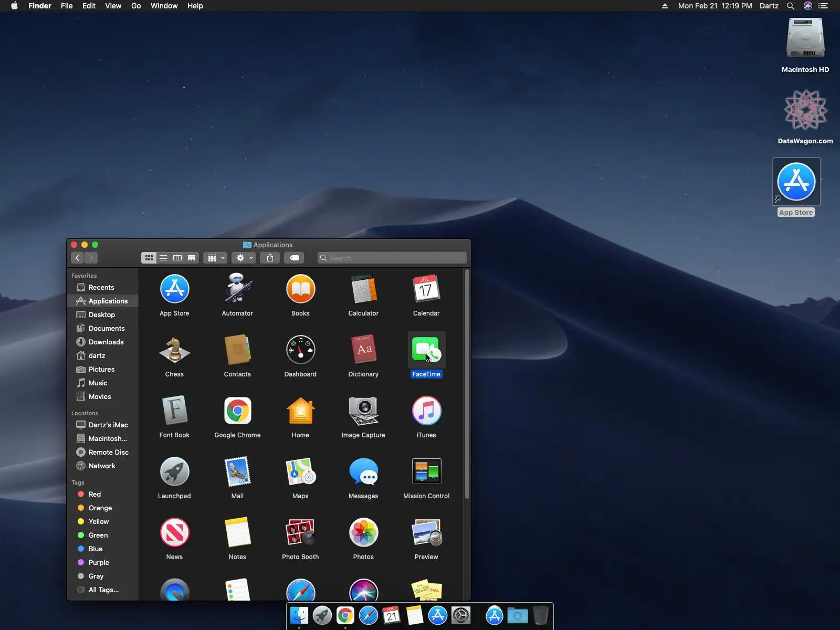Show All Tags in sidebar
This screenshot has width=840, height=630.
tap(102, 590)
